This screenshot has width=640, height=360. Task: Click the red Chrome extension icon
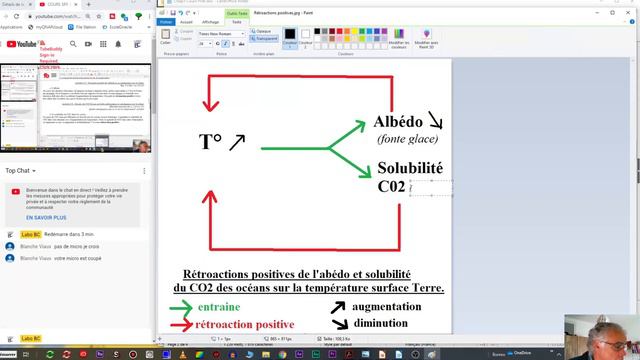(112, 16)
